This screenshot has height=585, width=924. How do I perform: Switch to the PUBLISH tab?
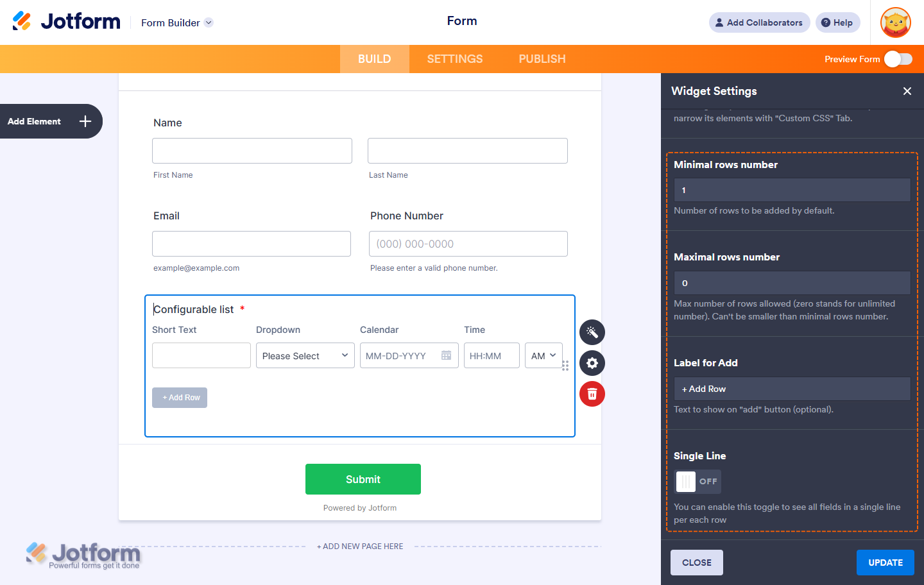tap(542, 59)
